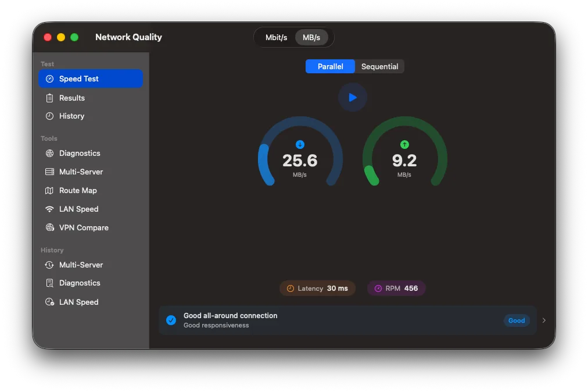Open Results in the sidebar
This screenshot has height=392, width=588.
(x=91, y=98)
